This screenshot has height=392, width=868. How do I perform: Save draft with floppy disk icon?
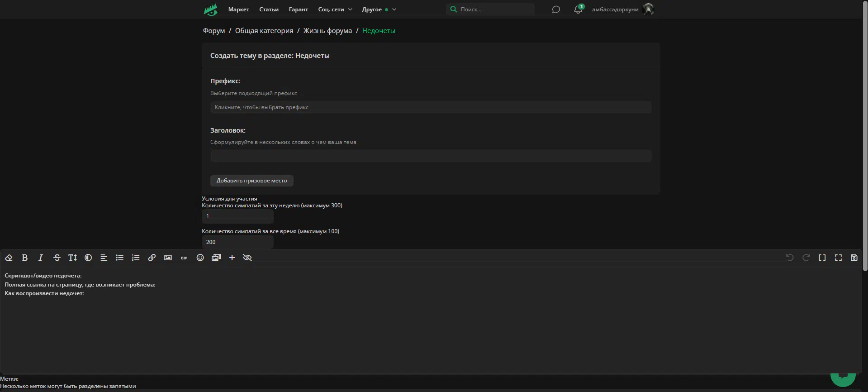click(854, 258)
